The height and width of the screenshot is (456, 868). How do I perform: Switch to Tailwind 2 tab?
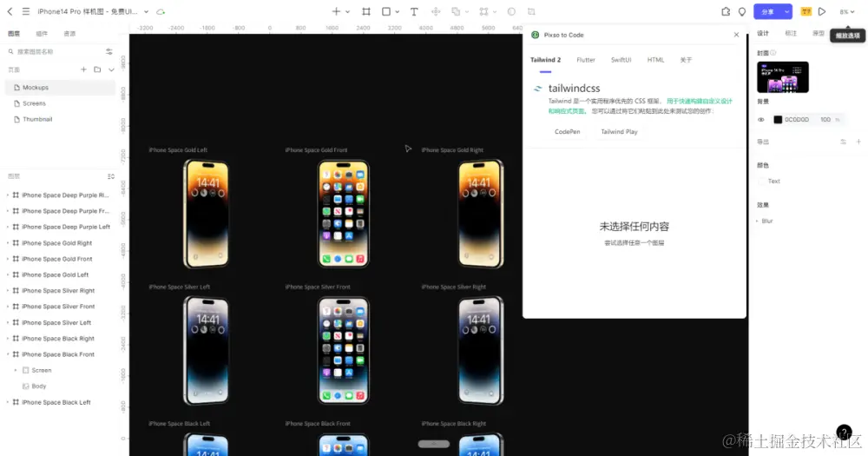[545, 60]
